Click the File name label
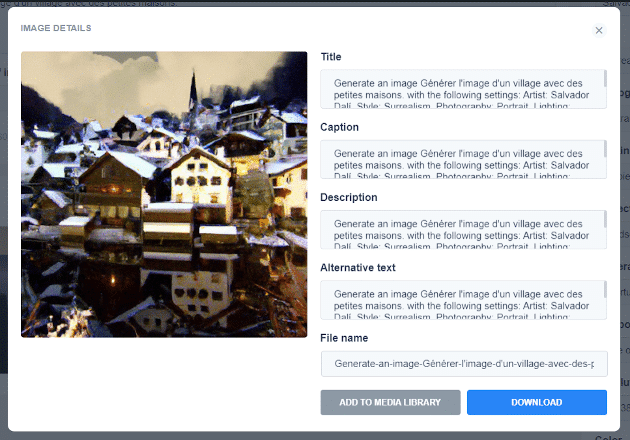 click(x=344, y=338)
